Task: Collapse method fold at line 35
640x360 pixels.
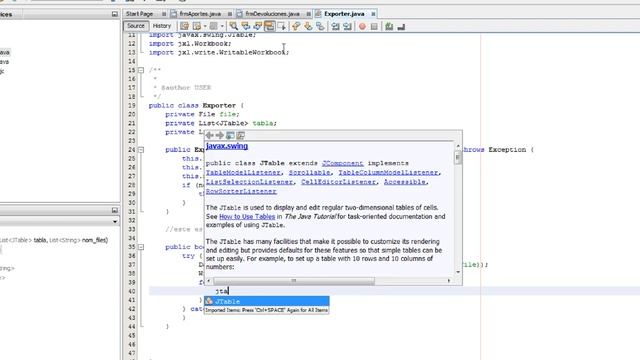Action: click(x=141, y=247)
